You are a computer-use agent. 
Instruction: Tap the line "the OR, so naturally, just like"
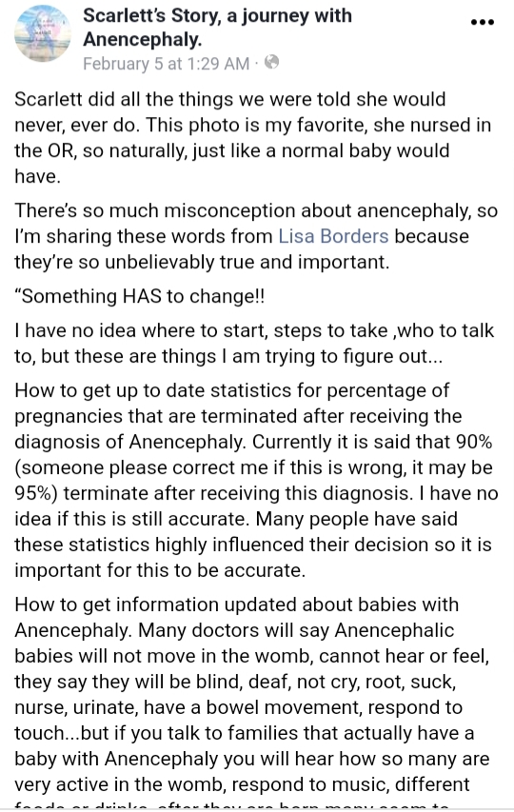(232, 150)
